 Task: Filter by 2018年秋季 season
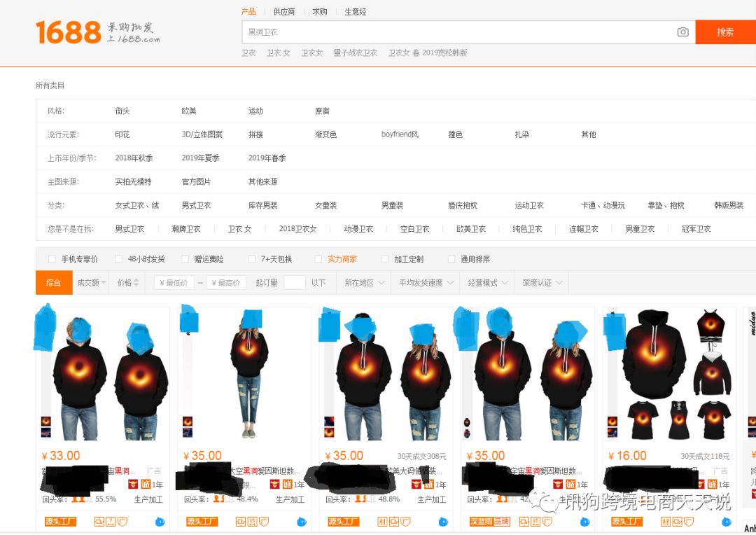point(134,158)
